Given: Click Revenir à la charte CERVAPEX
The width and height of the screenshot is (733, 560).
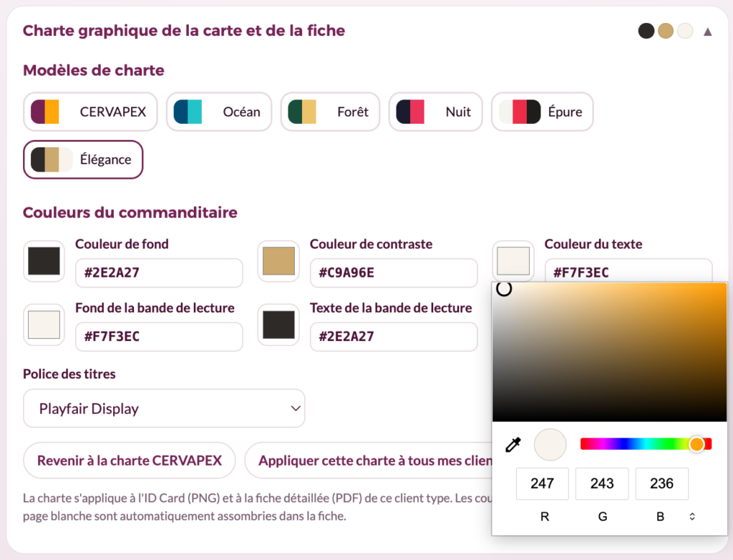Looking at the screenshot, I should [130, 461].
